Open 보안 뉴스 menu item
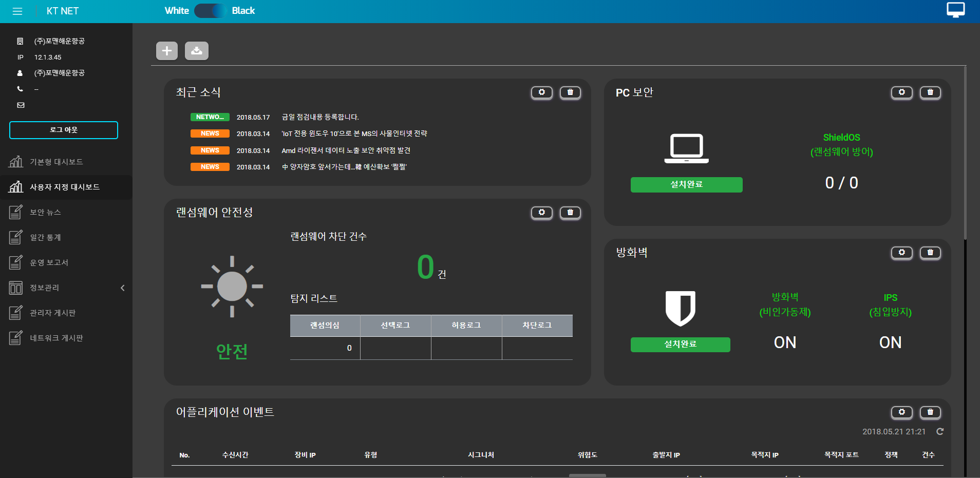 tap(45, 212)
